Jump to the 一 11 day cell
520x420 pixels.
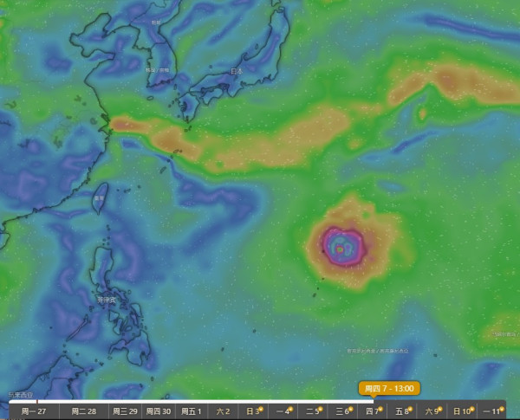tap(491, 411)
